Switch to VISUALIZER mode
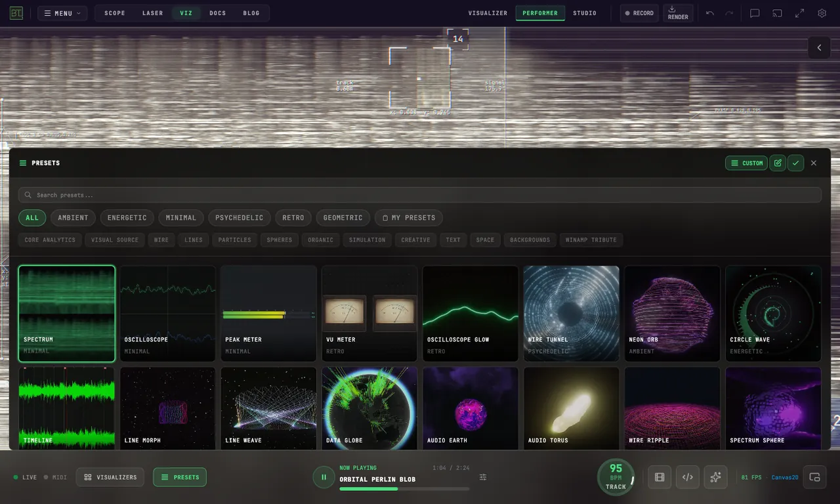 [488, 13]
